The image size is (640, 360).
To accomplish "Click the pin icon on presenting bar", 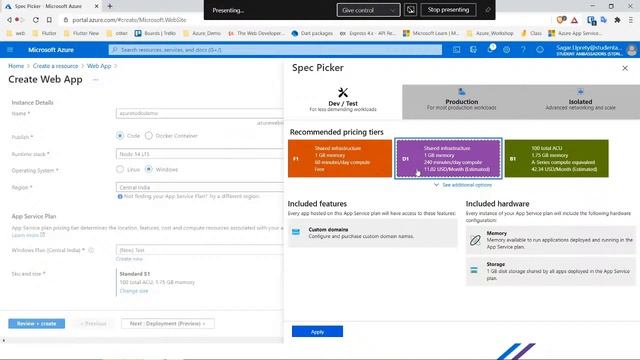I will (487, 10).
